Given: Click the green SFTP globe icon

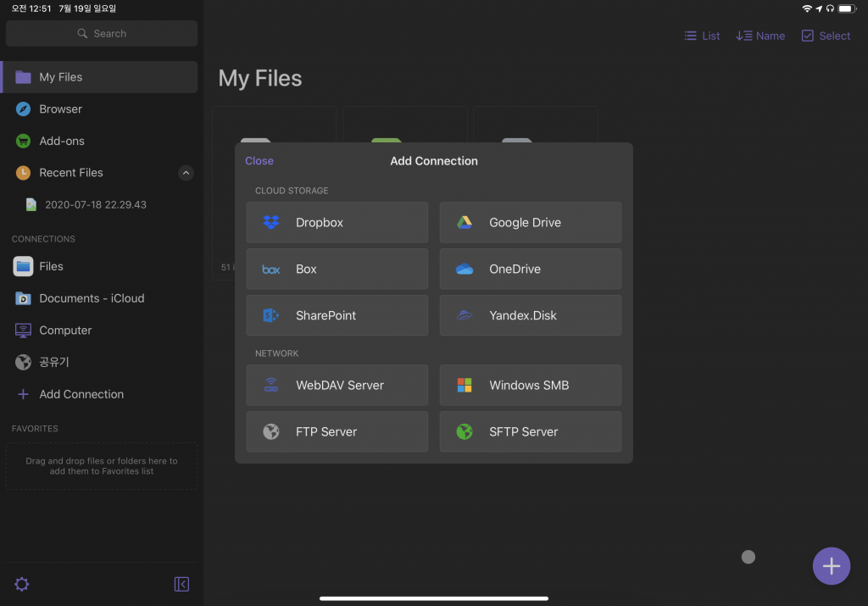Looking at the screenshot, I should [x=465, y=431].
